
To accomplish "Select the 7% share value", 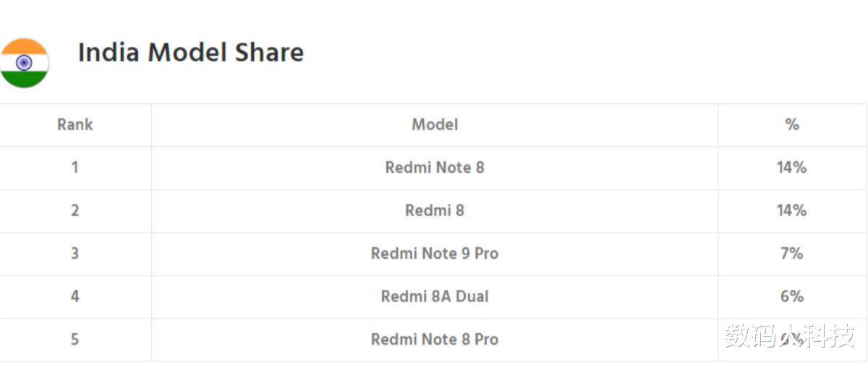I will point(791,254).
